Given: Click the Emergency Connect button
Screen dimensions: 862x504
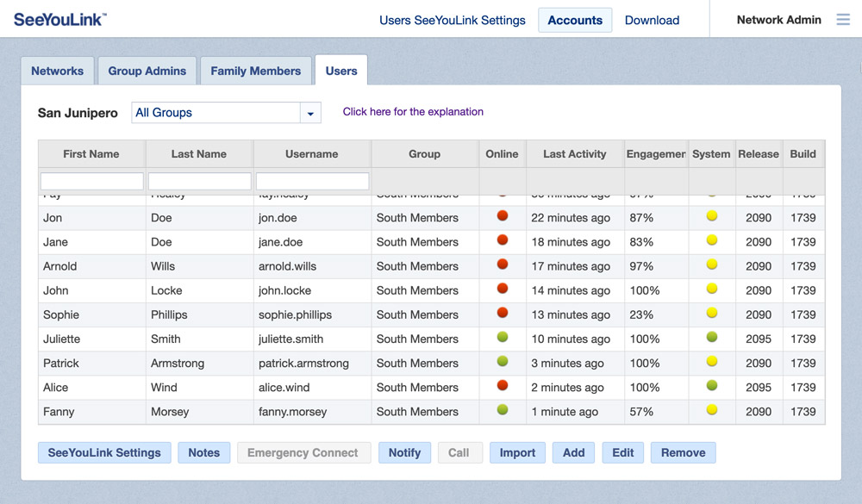Looking at the screenshot, I should 304,453.
